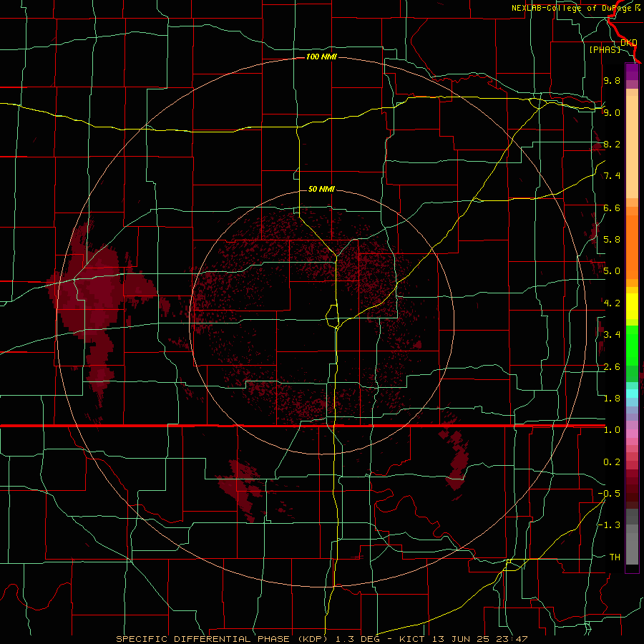Click the purple swatch atop the color bar
This screenshot has height=644, width=644.
click(x=632, y=72)
